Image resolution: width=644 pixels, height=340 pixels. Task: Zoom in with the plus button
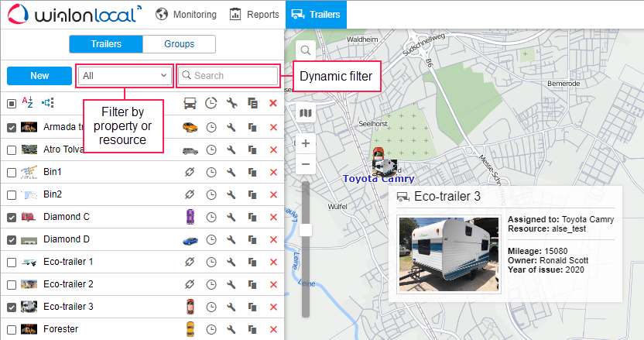(306, 143)
